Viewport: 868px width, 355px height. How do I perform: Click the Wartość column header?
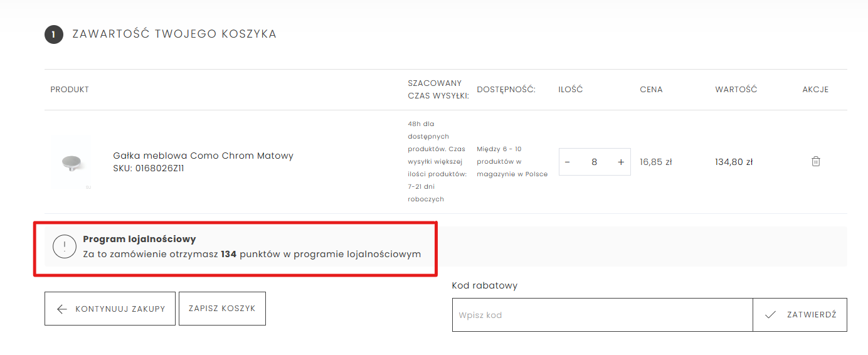[x=736, y=90]
